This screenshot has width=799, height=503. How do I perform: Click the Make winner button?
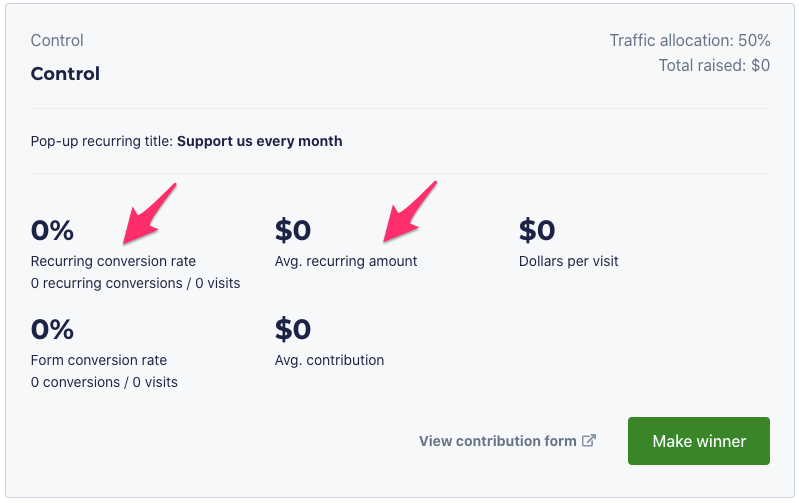coord(698,441)
